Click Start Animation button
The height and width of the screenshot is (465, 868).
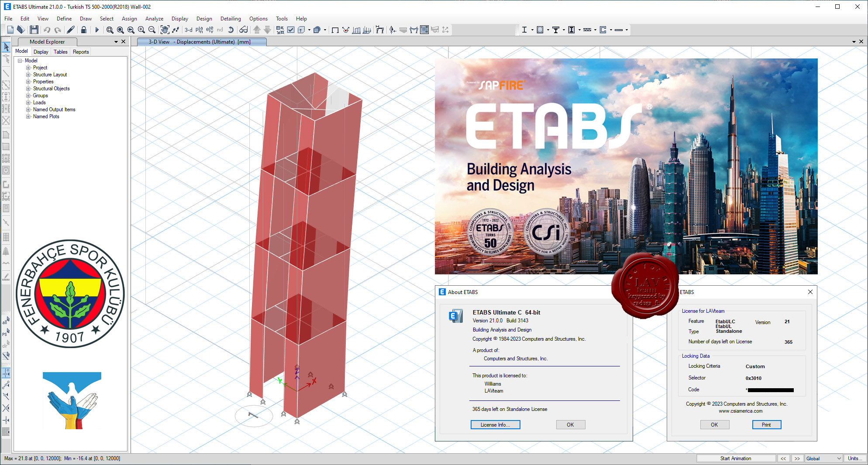pyautogui.click(x=736, y=458)
